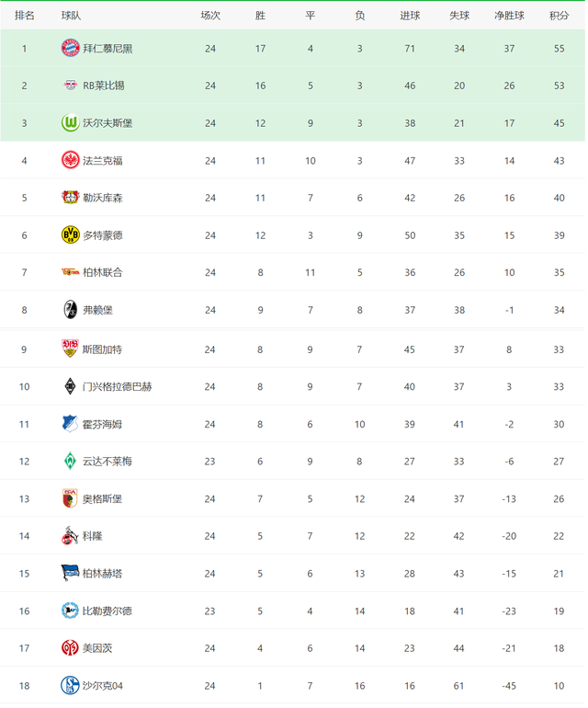Click the Mainz club logo
This screenshot has height=708, width=588.
click(71, 648)
